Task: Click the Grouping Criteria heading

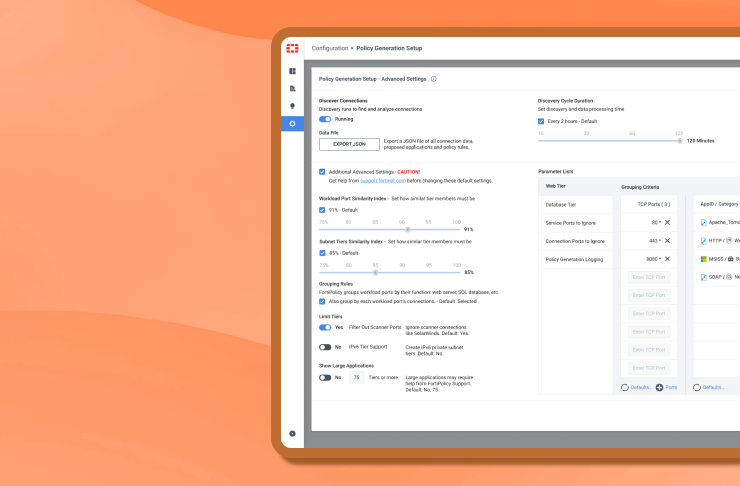Action: pyautogui.click(x=640, y=187)
